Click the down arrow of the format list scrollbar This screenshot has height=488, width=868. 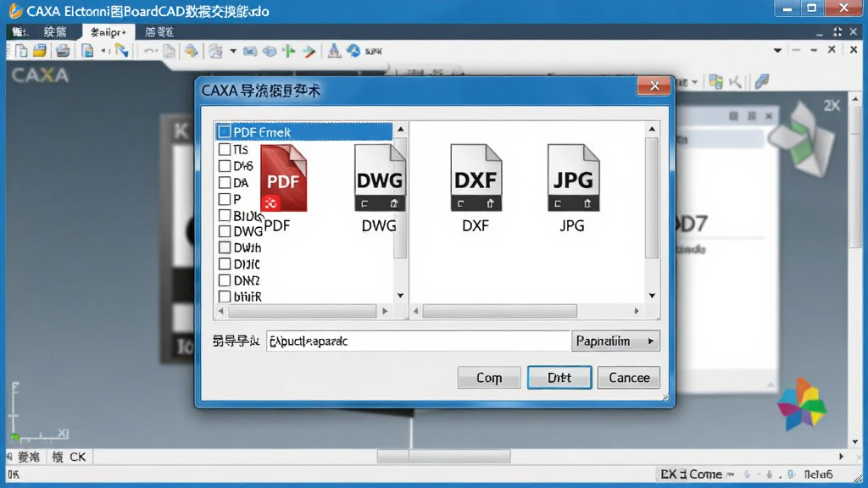(x=400, y=296)
